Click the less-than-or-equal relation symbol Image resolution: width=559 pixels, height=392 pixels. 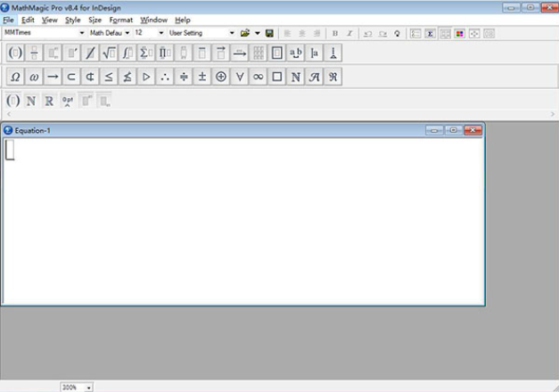coord(109,77)
